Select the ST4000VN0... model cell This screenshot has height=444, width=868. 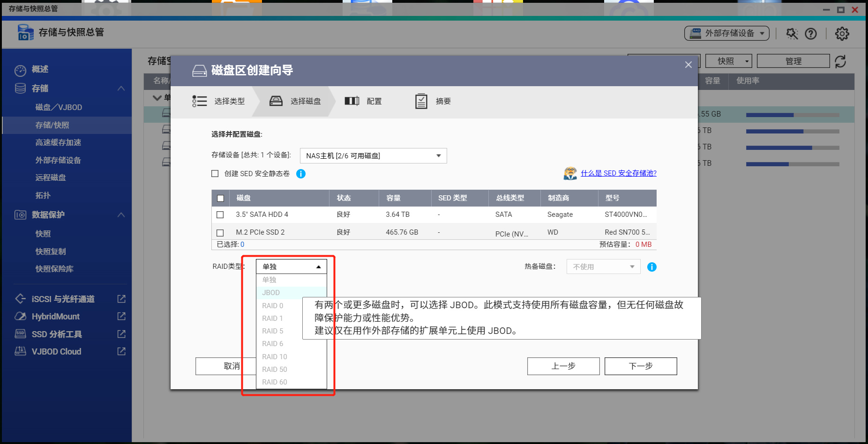coord(626,215)
